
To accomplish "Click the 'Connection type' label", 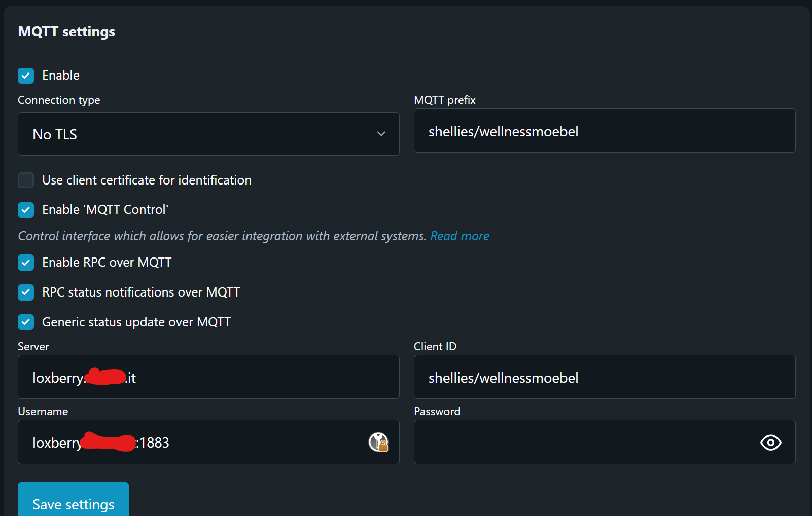I will (59, 100).
